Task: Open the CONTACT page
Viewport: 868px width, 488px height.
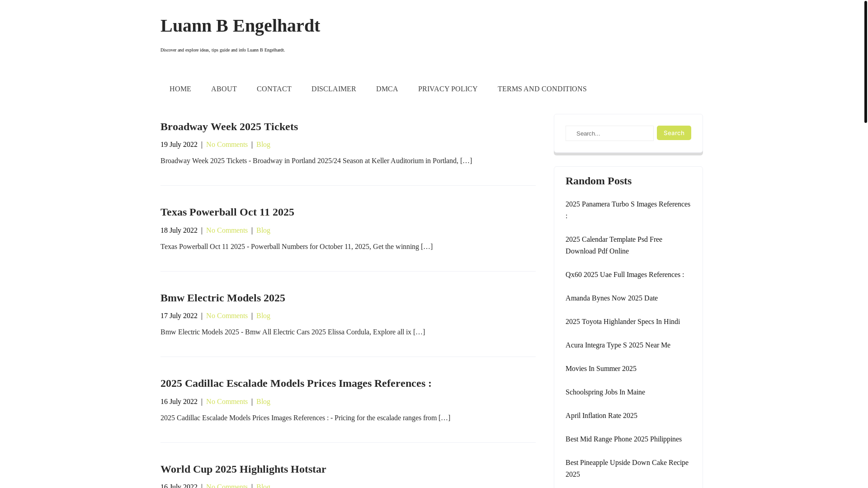Action: (274, 89)
